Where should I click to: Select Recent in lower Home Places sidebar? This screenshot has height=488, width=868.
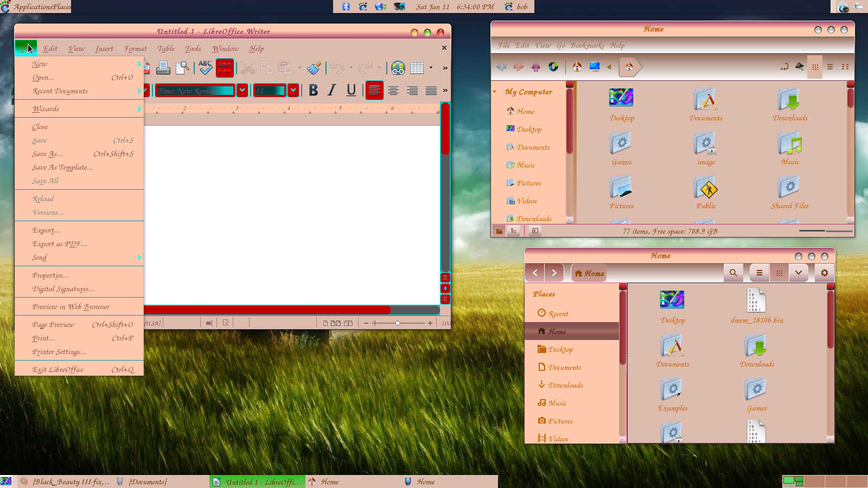[572, 313]
